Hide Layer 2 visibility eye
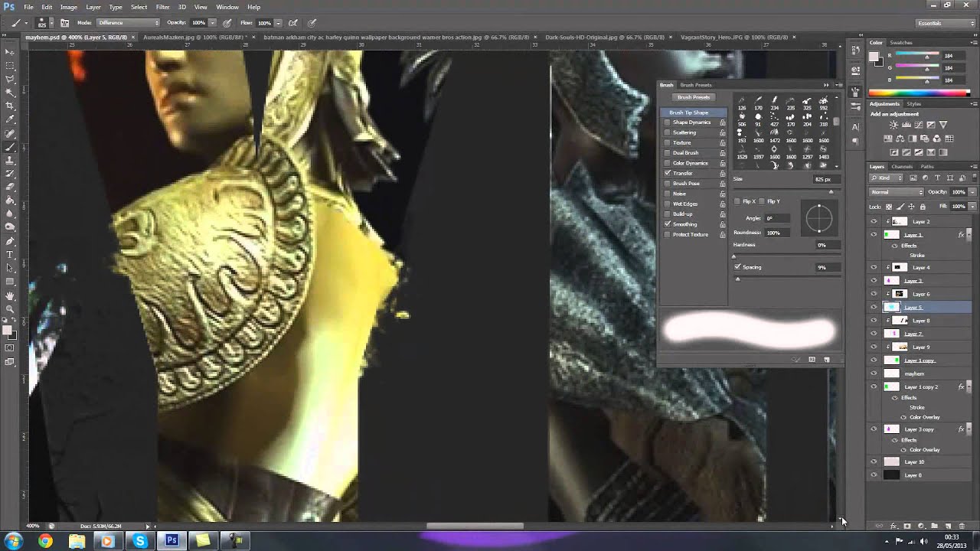This screenshot has width=980, height=551. pyautogui.click(x=874, y=222)
